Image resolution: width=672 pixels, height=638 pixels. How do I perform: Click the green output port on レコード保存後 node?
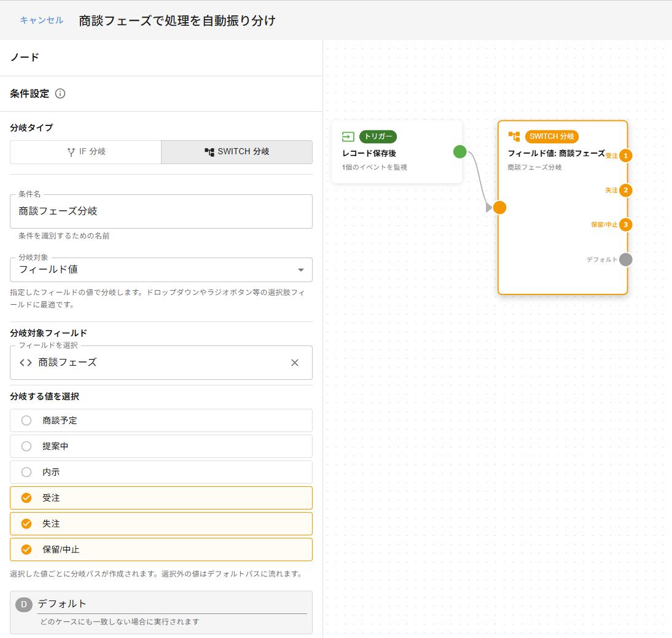click(x=459, y=152)
